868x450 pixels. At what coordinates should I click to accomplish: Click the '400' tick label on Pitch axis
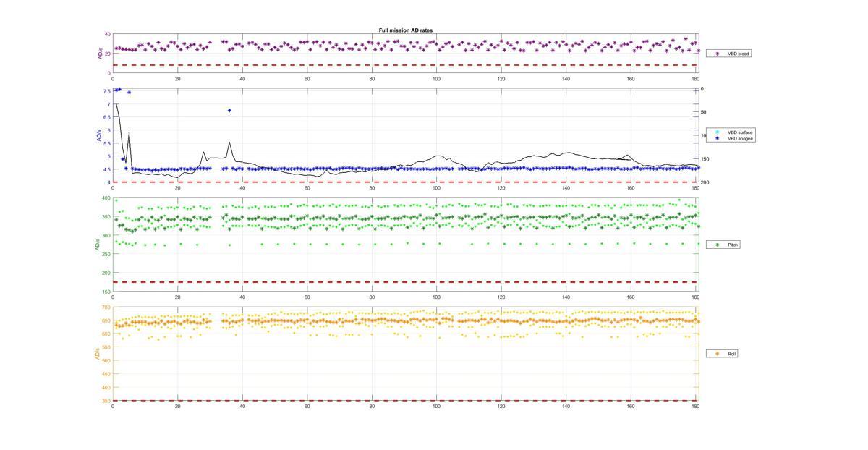(x=106, y=198)
